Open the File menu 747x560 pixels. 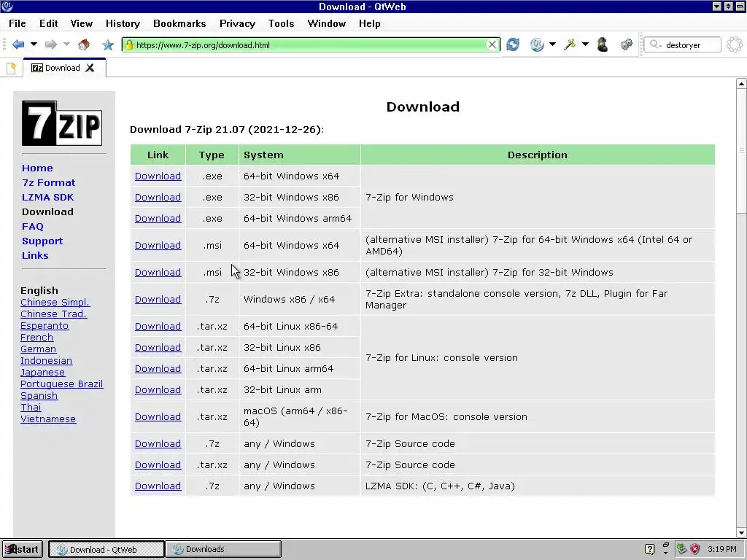[18, 23]
